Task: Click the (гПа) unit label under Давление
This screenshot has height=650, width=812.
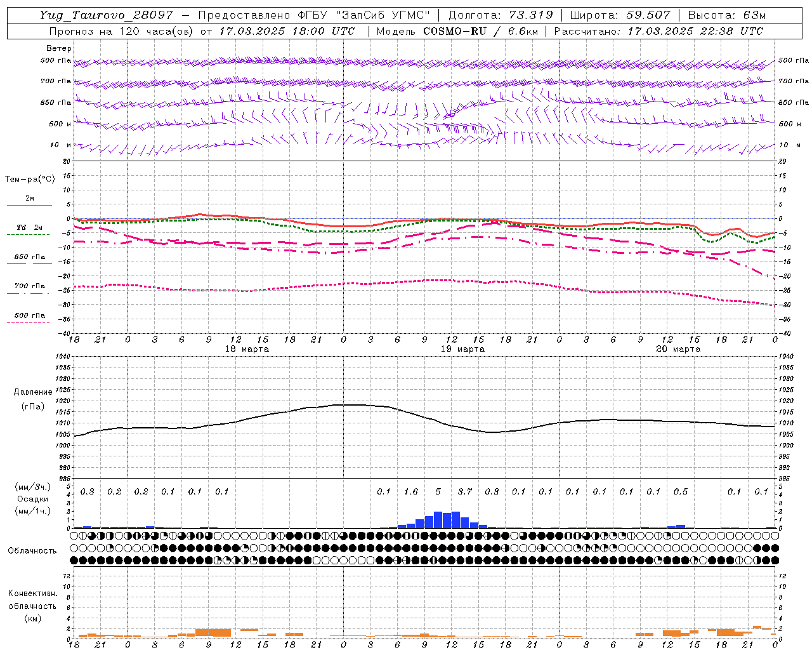Action: pyautogui.click(x=33, y=406)
